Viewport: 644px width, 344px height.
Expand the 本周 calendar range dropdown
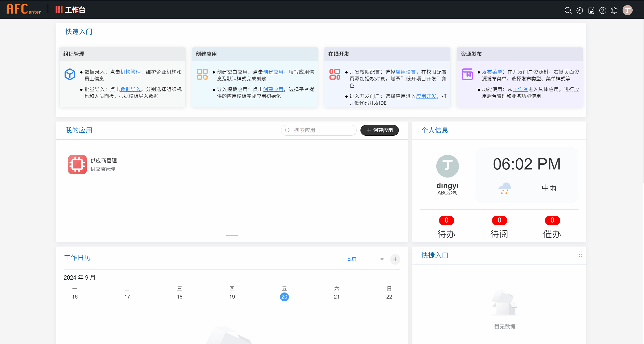[382, 259]
